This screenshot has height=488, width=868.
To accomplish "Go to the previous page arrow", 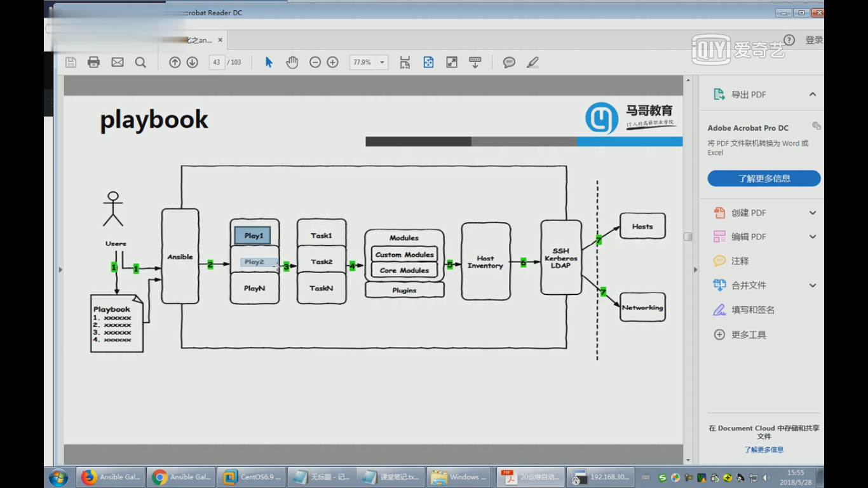I will click(175, 62).
